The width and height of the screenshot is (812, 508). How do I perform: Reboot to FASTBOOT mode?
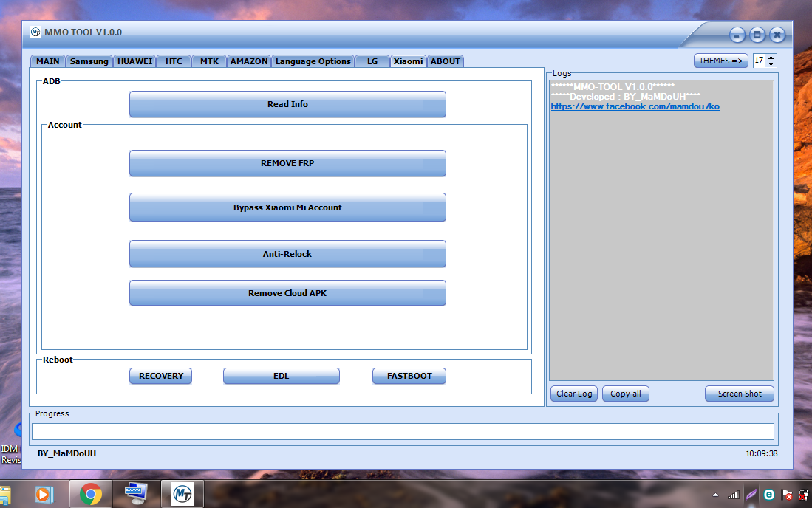409,376
